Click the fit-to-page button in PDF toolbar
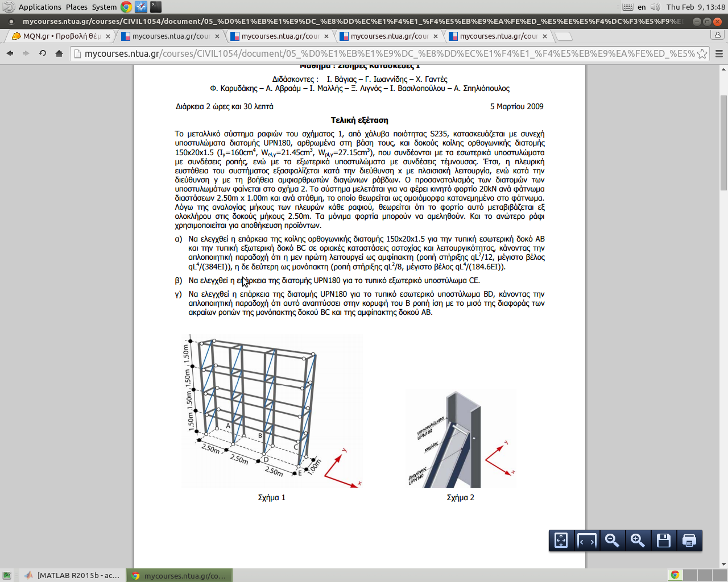This screenshot has width=728, height=582. pos(561,541)
